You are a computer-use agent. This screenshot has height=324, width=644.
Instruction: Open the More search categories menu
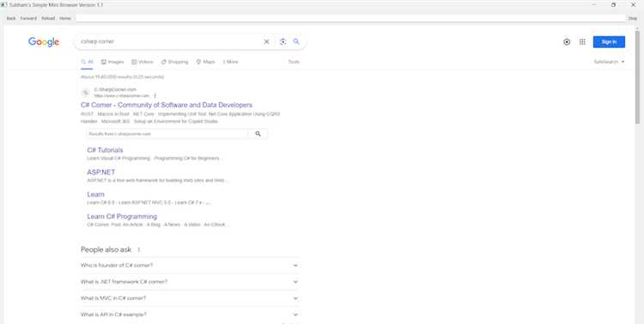230,62
